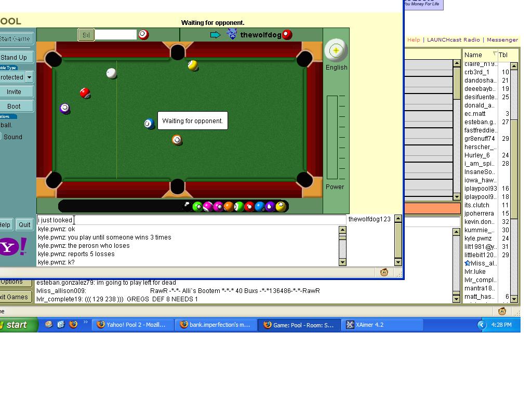Click the lobby chat scrollbar down arrow
Viewport: 532px width, 399px height.
tap(457, 299)
